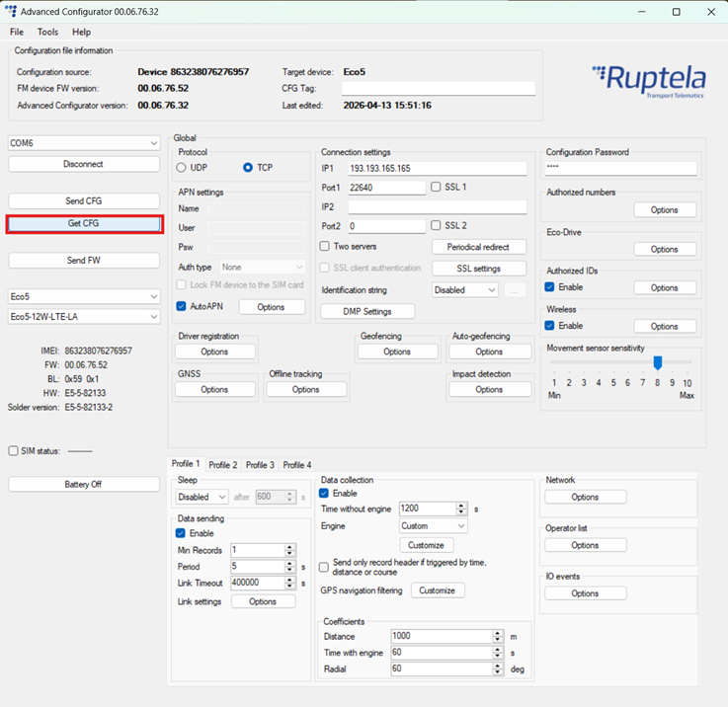Click the IP1 address input field
The height and width of the screenshot is (707, 728).
438,168
